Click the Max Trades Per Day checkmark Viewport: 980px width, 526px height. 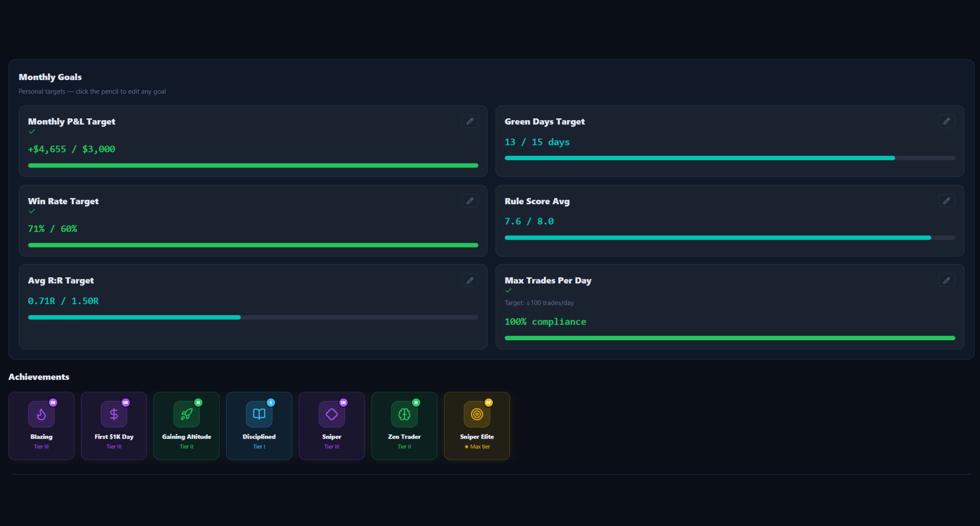point(508,290)
